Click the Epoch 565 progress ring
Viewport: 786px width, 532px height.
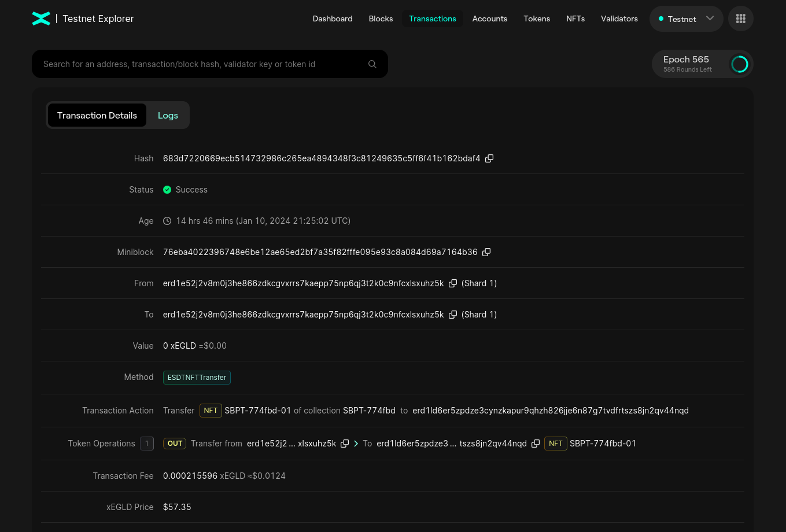coord(739,64)
